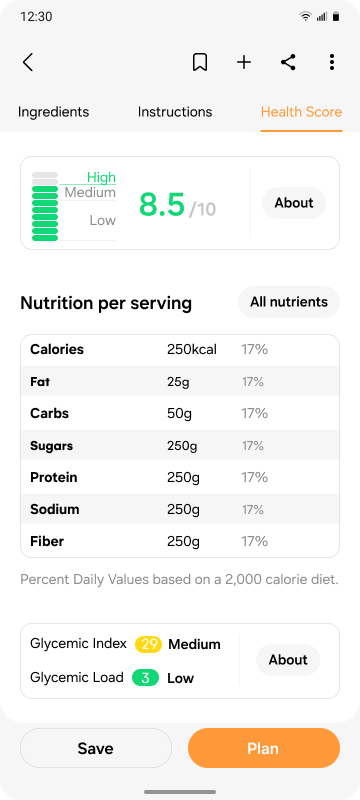Show All nutrients list
Viewport: 360px width, 800px height.
coord(289,302)
